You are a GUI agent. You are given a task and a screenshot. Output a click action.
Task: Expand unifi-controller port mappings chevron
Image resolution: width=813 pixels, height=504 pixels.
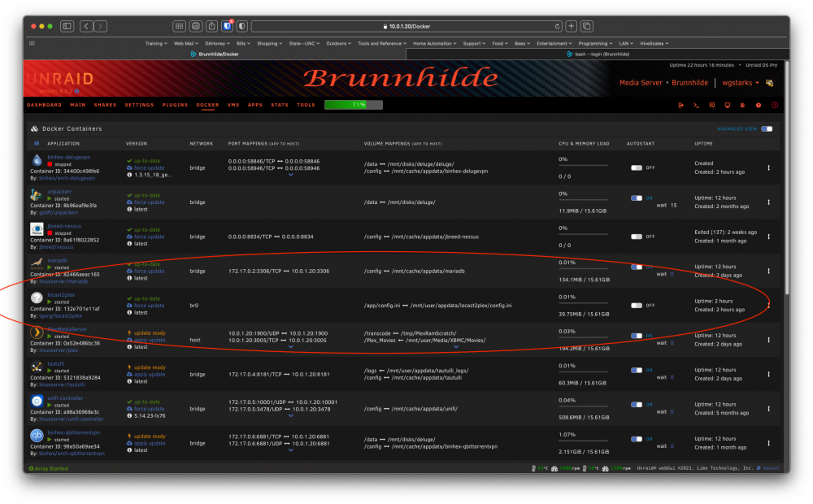click(x=291, y=416)
